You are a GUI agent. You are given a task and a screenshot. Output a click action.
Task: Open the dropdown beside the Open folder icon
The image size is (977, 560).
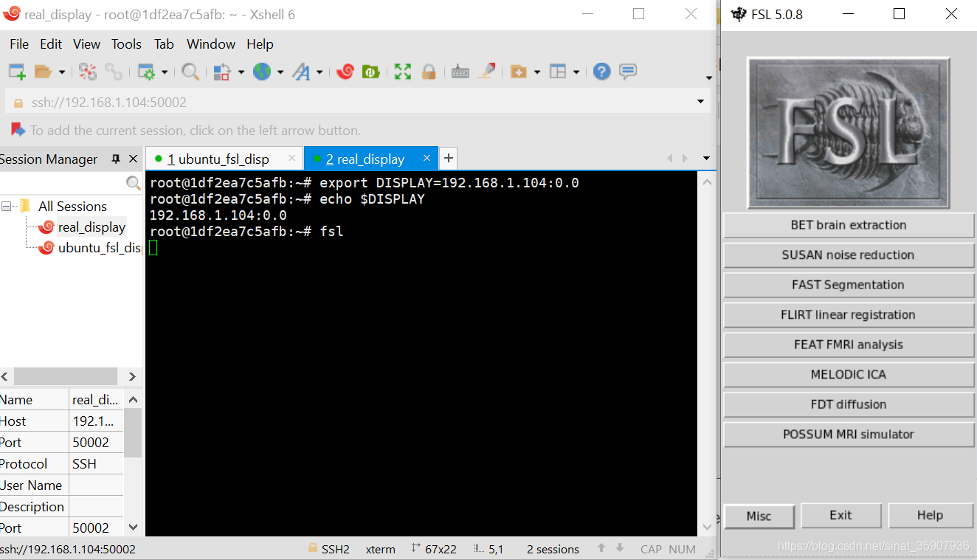62,72
